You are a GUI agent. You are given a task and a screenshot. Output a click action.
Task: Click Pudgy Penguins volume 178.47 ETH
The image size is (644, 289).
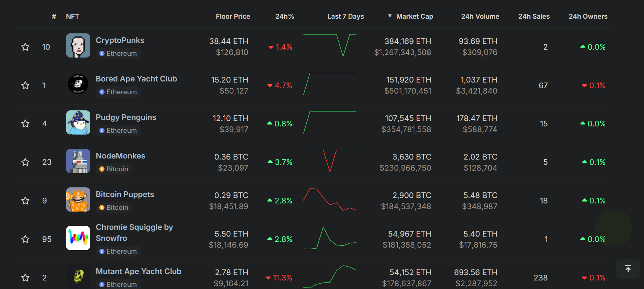477,118
